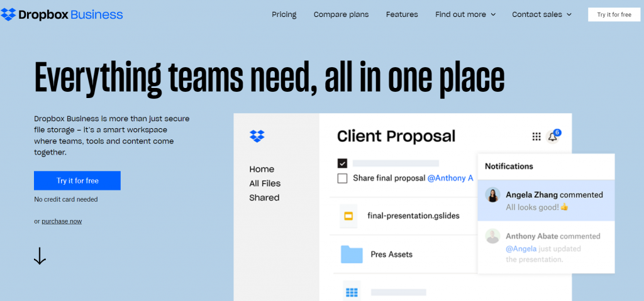Click the @Angela mention
This screenshot has width=644, height=301.
point(521,249)
